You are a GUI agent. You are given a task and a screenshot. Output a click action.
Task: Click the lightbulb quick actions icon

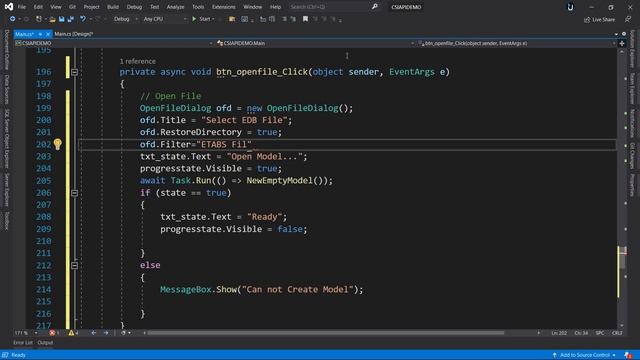pyautogui.click(x=58, y=144)
